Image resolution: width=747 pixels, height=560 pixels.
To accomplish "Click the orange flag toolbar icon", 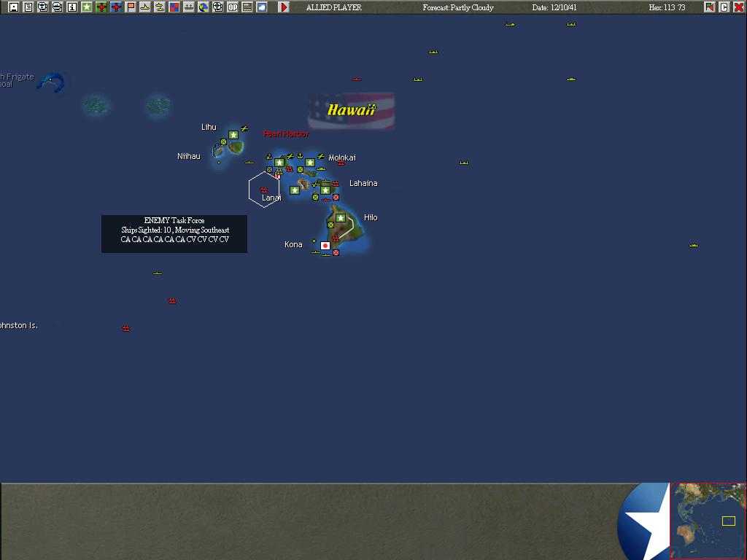I will pyautogui.click(x=131, y=7).
